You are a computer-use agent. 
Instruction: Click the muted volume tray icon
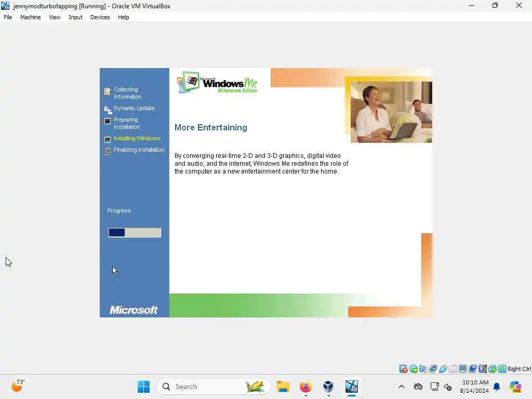click(448, 387)
